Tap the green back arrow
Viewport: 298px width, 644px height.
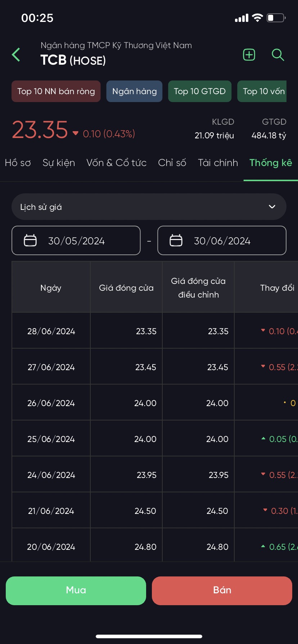[x=16, y=55]
